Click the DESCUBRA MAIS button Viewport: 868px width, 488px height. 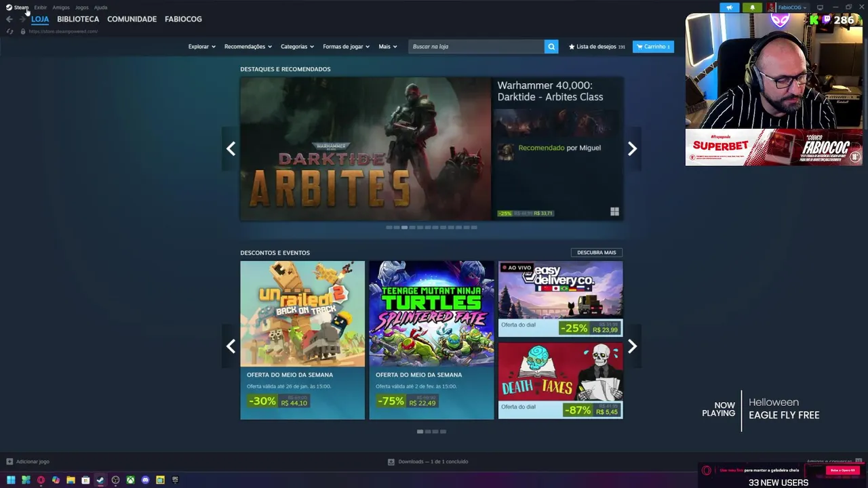tap(597, 252)
